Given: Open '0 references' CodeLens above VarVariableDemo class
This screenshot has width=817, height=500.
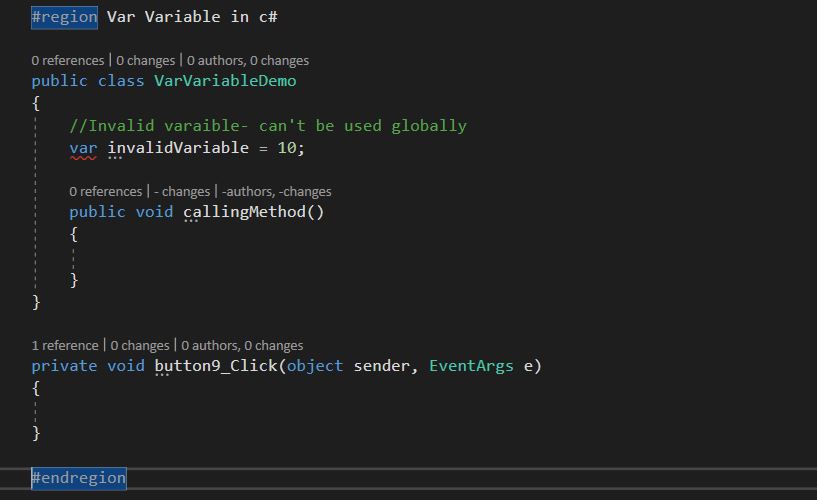Looking at the screenshot, I should pos(68,60).
